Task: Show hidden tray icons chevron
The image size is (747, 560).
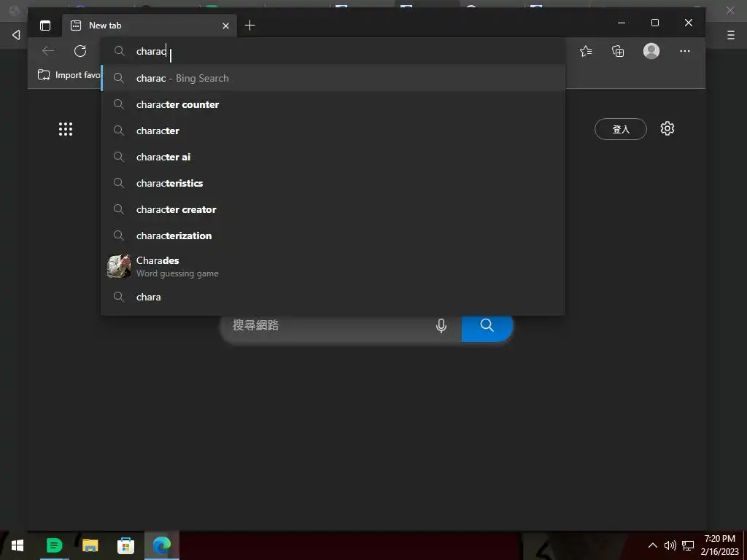Action: [x=653, y=545]
